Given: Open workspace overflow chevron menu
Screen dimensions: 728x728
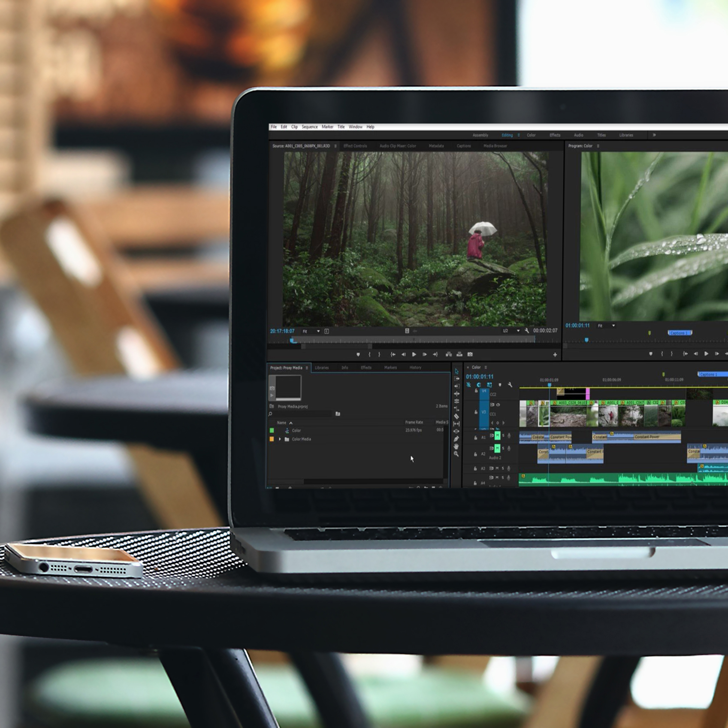Looking at the screenshot, I should [654, 135].
